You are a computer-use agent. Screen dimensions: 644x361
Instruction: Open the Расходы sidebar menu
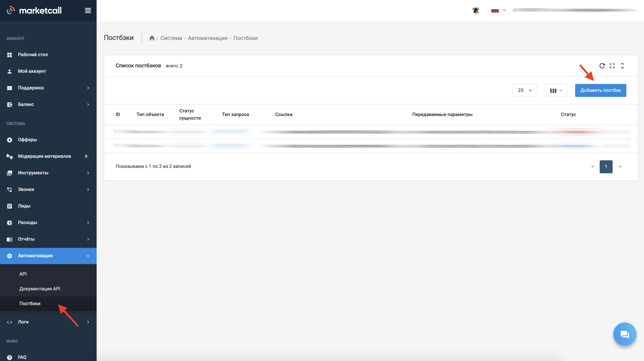coord(48,223)
